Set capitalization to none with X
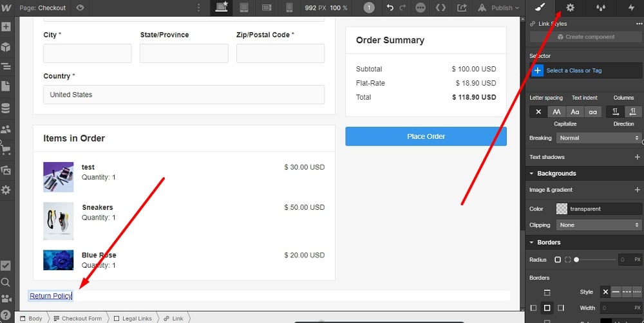This screenshot has height=323, width=644. tap(538, 111)
